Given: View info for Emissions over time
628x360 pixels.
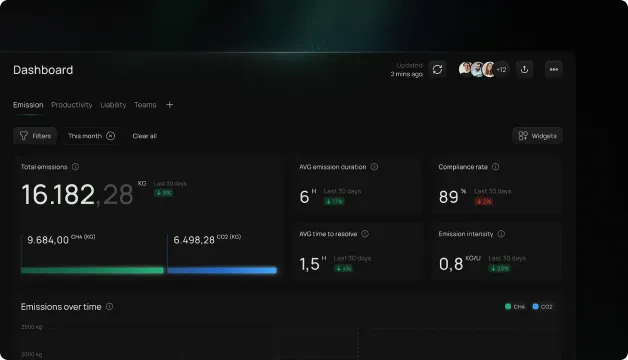Looking at the screenshot, I should pos(109,306).
